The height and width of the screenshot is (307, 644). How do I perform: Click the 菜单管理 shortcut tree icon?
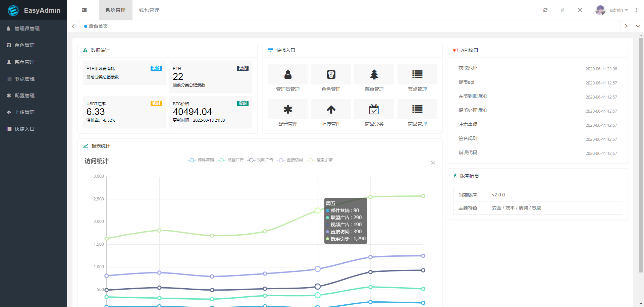click(x=374, y=74)
